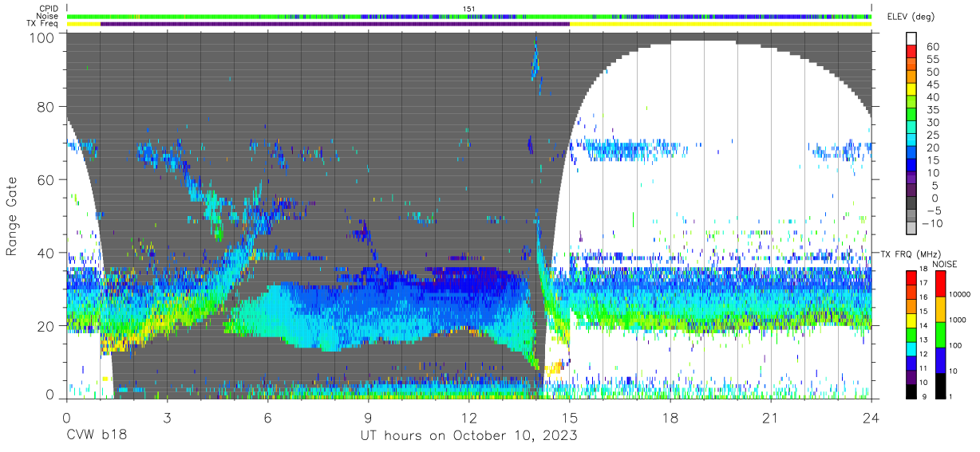The height and width of the screenshot is (452, 980).
Task: Click TX FRQ swatch between 15 and 16
Action: point(913,305)
